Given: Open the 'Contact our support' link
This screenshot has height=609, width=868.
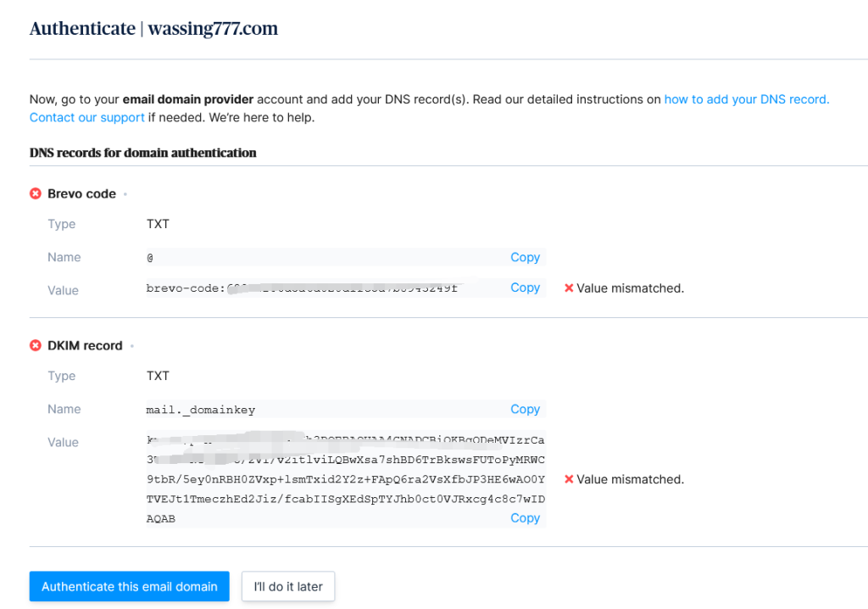Looking at the screenshot, I should (x=86, y=117).
